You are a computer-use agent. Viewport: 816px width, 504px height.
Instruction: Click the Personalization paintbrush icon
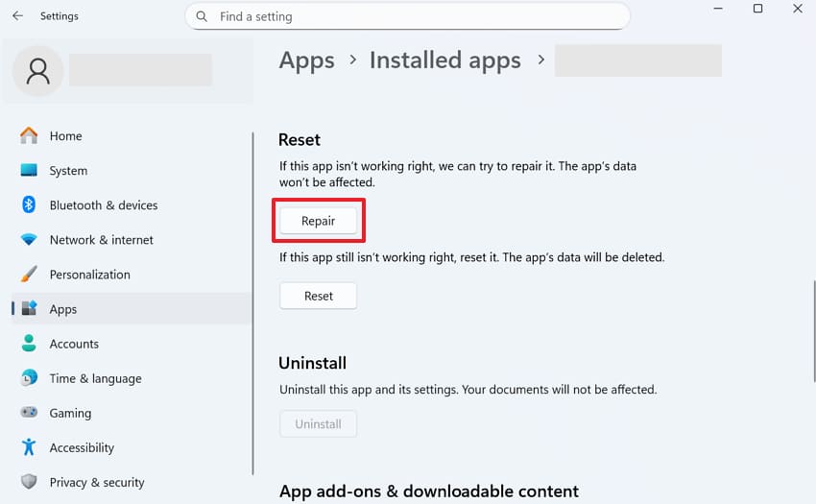29,274
